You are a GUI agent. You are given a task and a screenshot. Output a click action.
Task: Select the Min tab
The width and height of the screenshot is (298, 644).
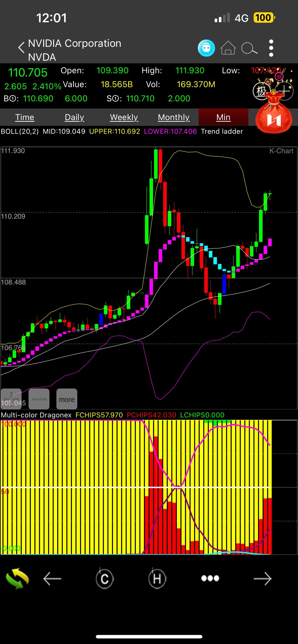(223, 117)
